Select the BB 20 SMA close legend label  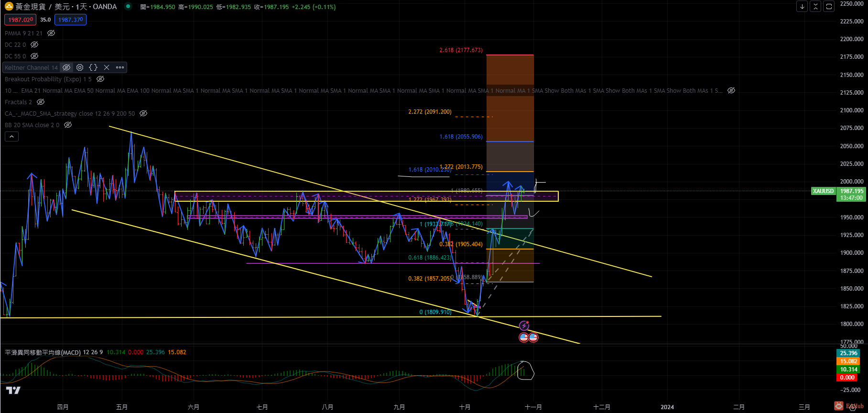tap(32, 125)
